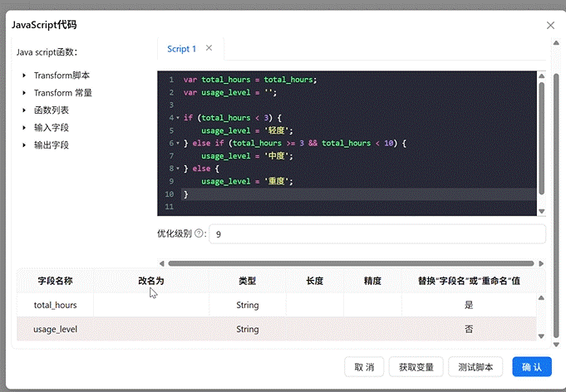Select the usage_level field name cell
The image size is (566, 392).
[x=55, y=329]
